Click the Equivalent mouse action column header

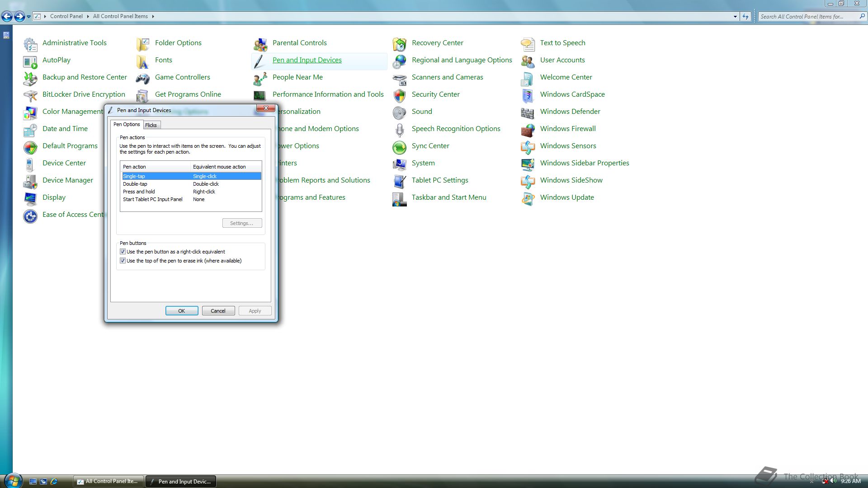(x=226, y=167)
